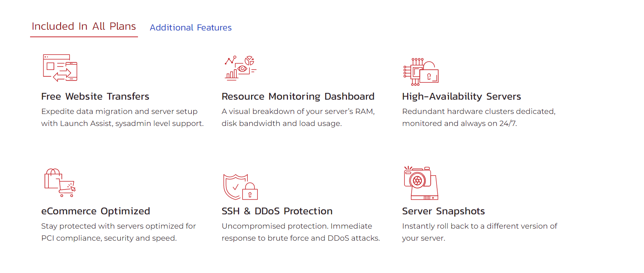
Task: Click the SSH & DDoS Protection heading
Action: (x=277, y=211)
